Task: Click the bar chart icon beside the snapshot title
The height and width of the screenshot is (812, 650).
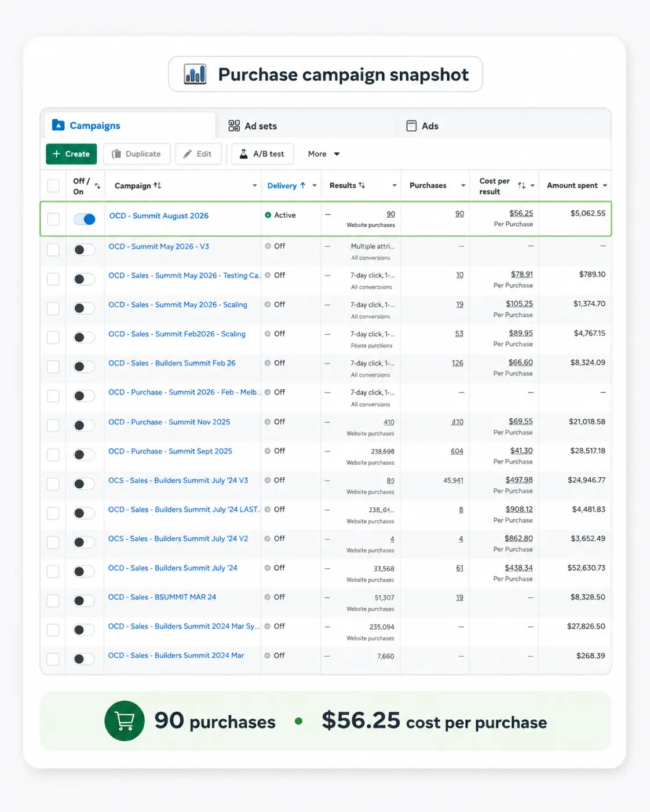Action: tap(195, 74)
